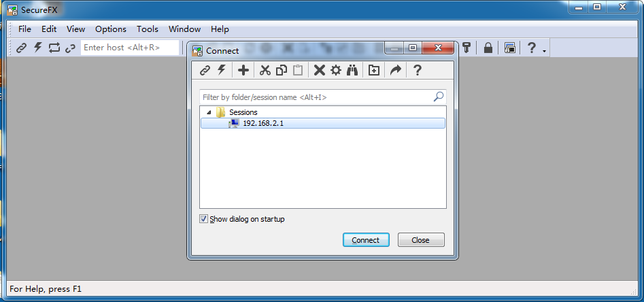Click the arrow shortcut icon in dialog toolbar
Image resolution: width=644 pixels, height=302 pixels.
[395, 70]
